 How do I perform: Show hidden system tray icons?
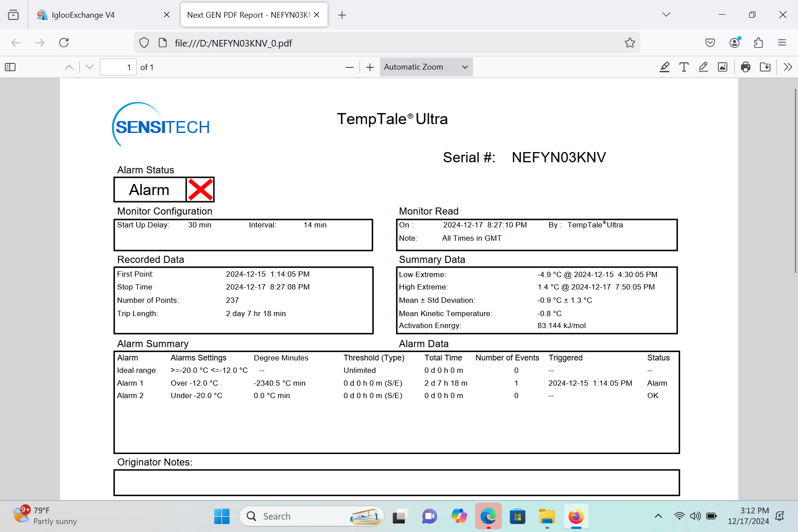coord(658,516)
